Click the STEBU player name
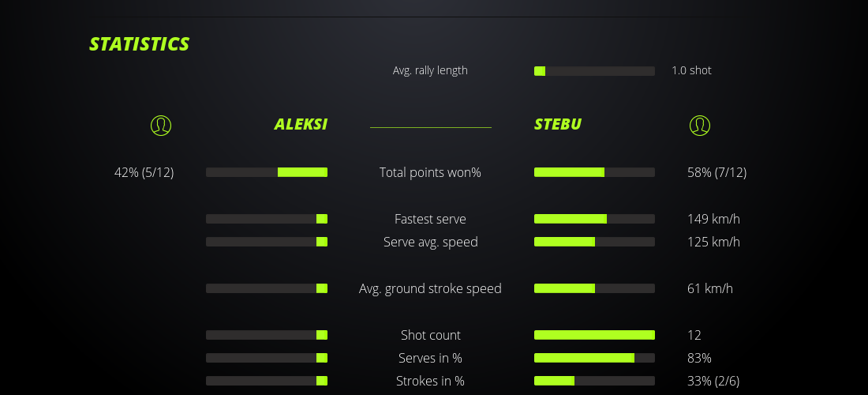The height and width of the screenshot is (395, 868). (558, 124)
